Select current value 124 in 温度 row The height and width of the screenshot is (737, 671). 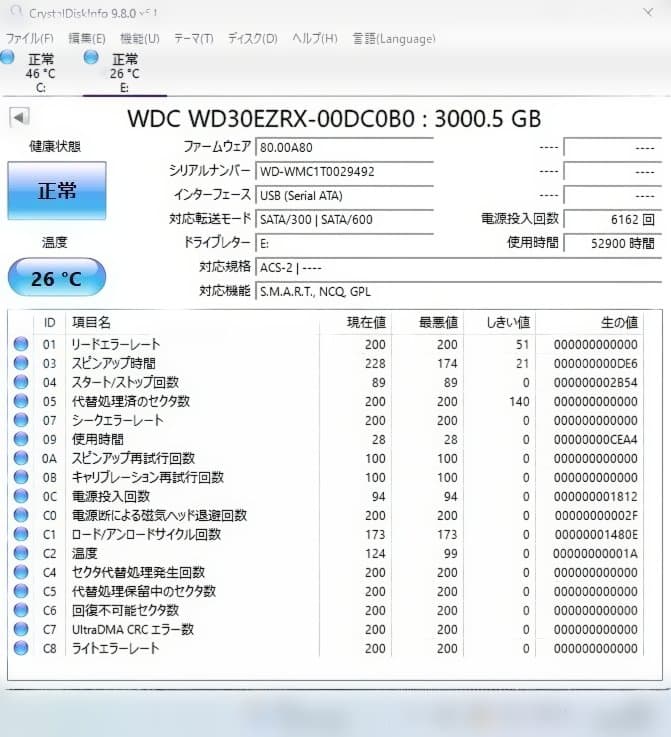pos(375,553)
